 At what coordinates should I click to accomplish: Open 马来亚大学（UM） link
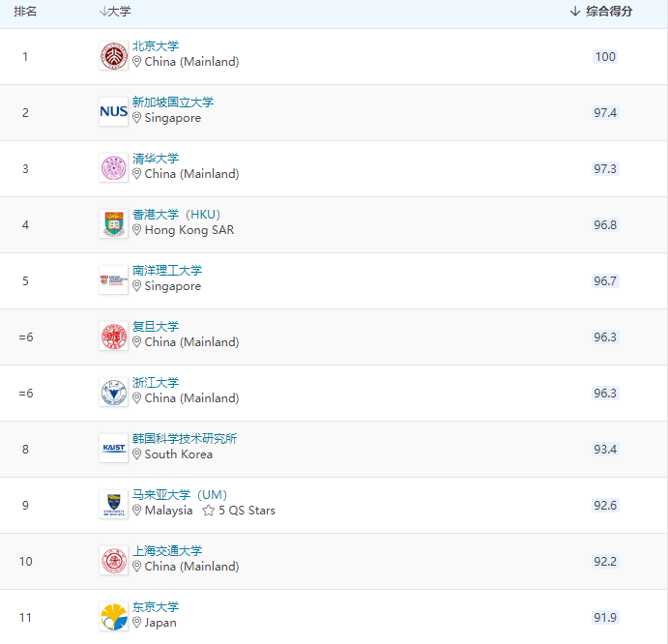click(179, 495)
